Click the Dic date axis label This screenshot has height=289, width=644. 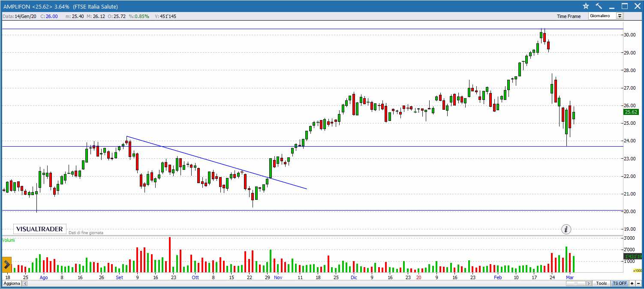pyautogui.click(x=354, y=277)
